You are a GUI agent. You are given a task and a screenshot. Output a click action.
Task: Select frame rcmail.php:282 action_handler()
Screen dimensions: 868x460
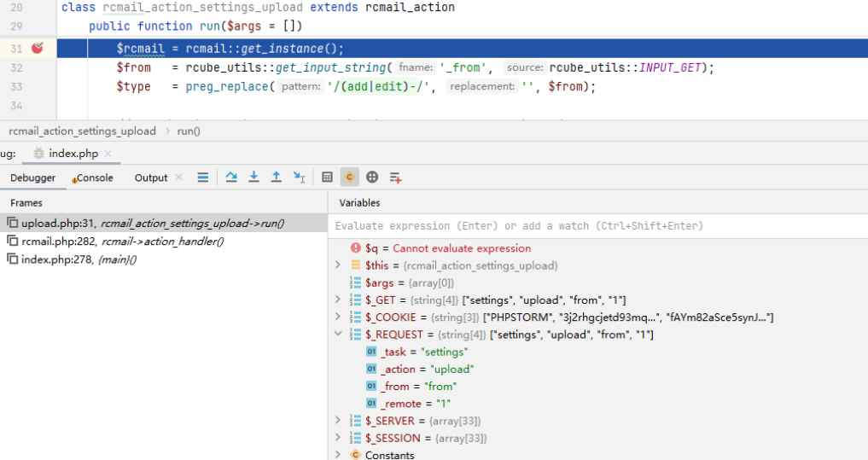tap(164, 242)
